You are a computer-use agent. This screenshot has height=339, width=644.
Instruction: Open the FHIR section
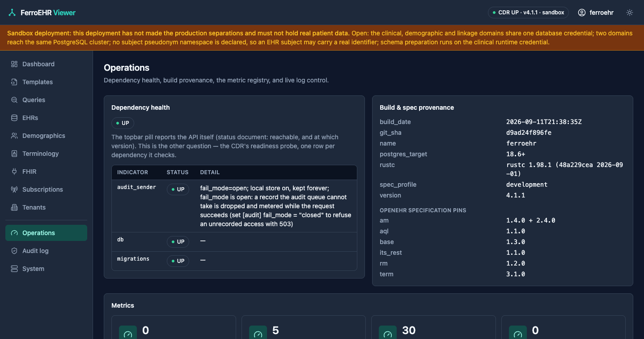(47, 172)
